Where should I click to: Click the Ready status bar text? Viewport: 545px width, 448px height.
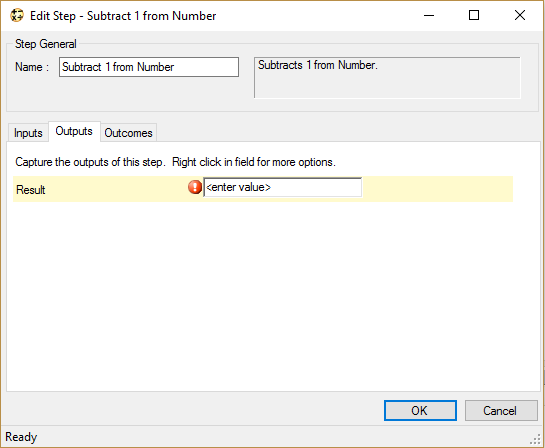(x=21, y=437)
